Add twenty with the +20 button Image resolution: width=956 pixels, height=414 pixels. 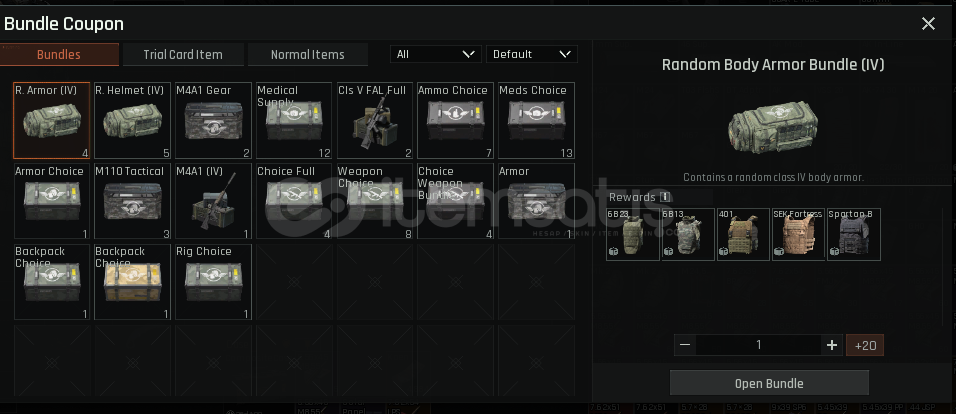pos(865,345)
